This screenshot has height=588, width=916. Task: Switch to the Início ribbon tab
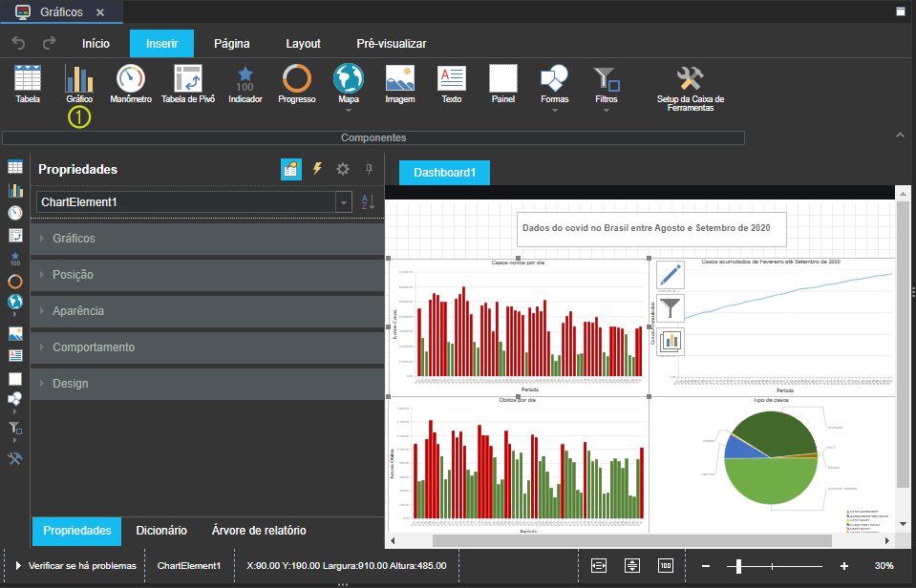coord(96,43)
